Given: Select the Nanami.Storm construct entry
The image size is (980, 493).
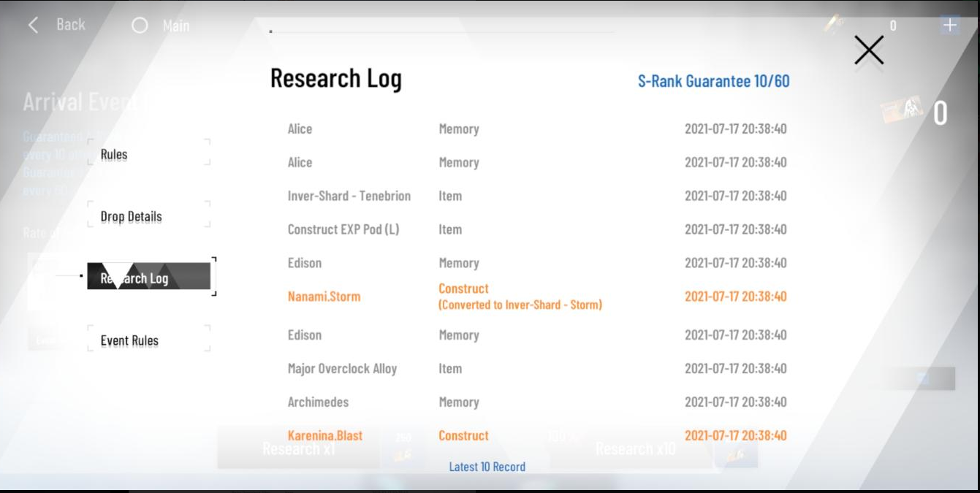Looking at the screenshot, I should 537,297.
